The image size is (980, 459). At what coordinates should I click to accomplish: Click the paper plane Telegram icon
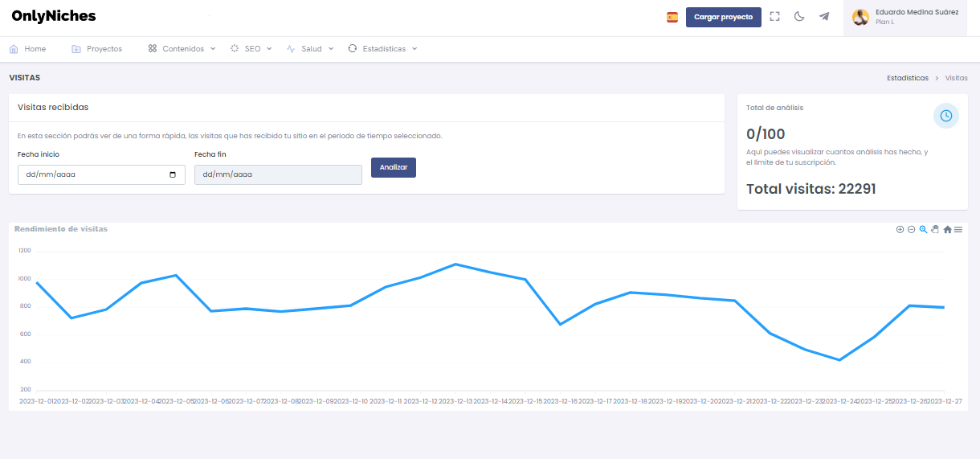coord(824,17)
